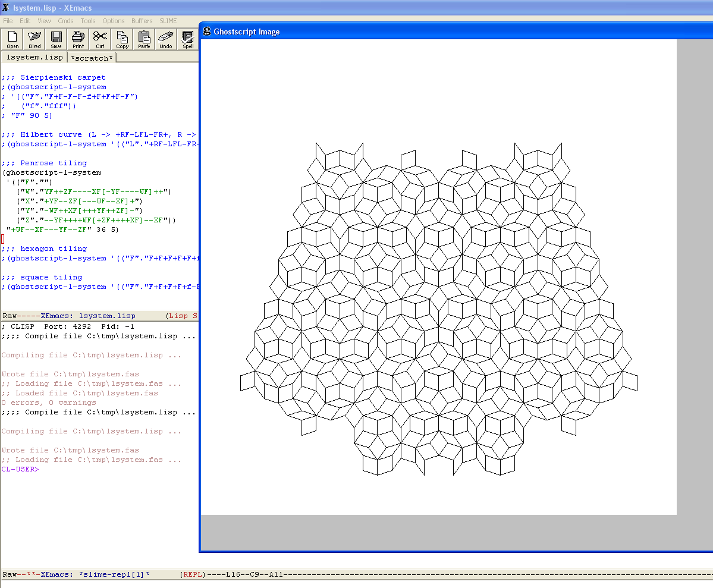
Task: Undo last change with the Undo icon
Action: [x=166, y=39]
